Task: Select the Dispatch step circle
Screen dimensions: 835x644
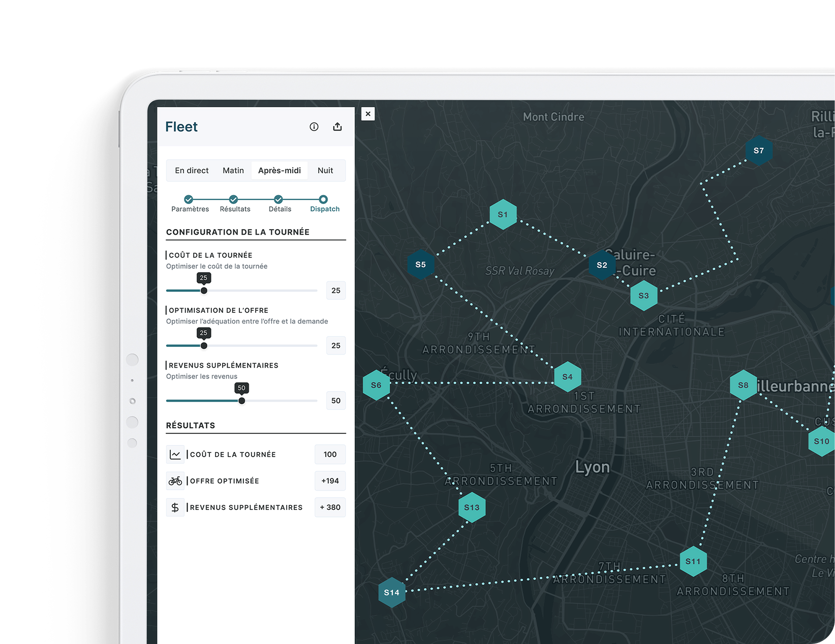Action: [323, 200]
